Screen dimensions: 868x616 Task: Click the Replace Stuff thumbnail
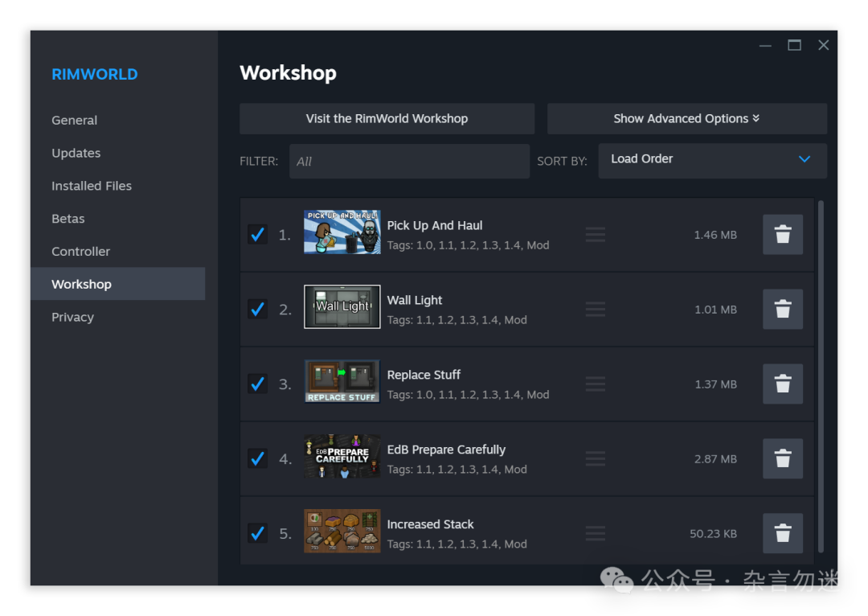coord(342,382)
